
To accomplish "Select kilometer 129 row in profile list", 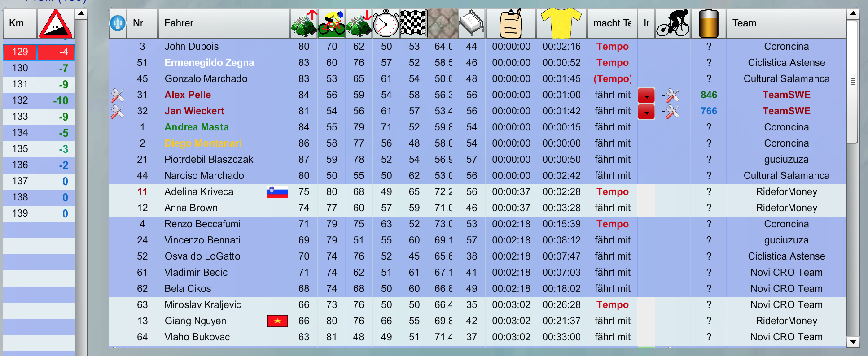I will click(39, 52).
